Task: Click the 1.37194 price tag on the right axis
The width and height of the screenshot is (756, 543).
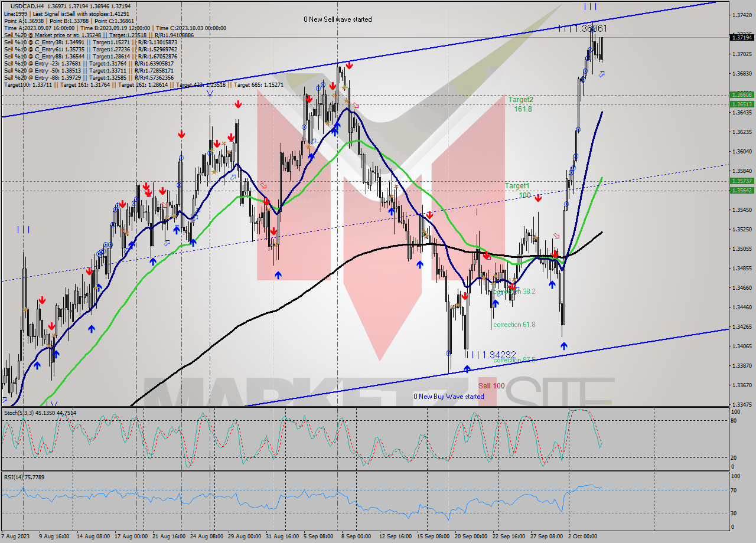Action: (743, 37)
